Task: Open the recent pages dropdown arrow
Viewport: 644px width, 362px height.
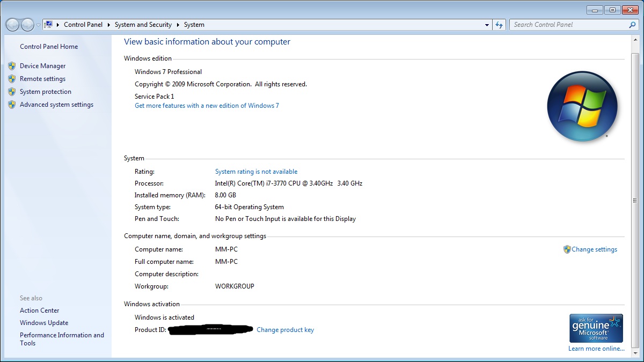Action: pos(38,25)
